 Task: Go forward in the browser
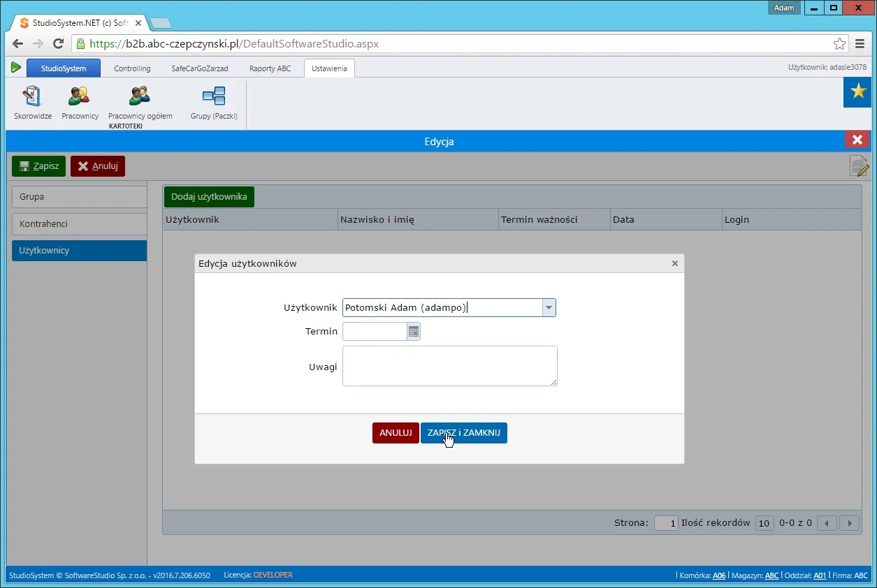tap(38, 43)
